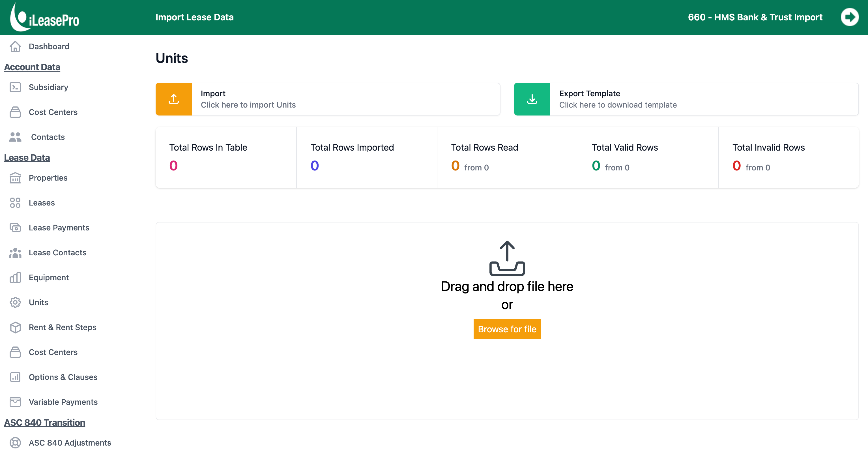Click the Units gear icon
The width and height of the screenshot is (868, 462).
click(15, 303)
